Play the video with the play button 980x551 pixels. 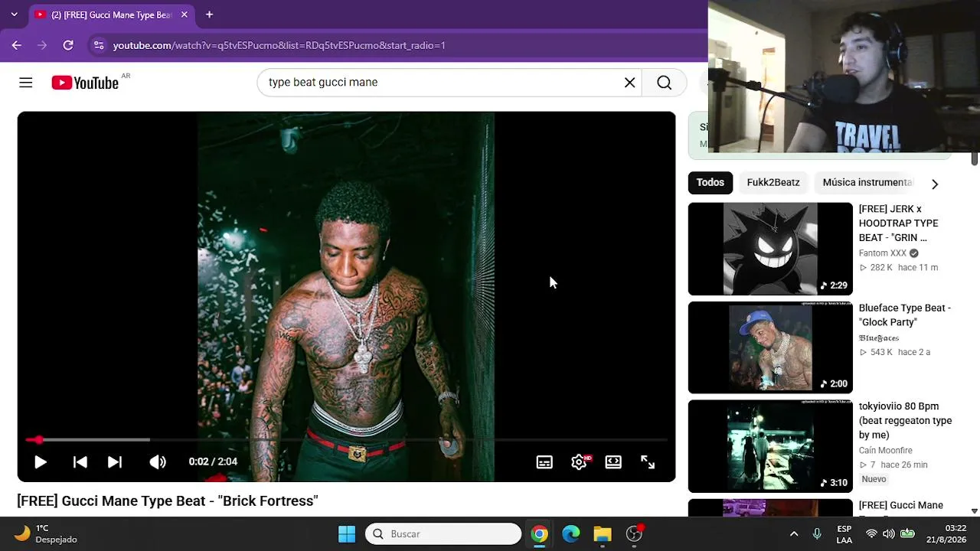tap(41, 462)
